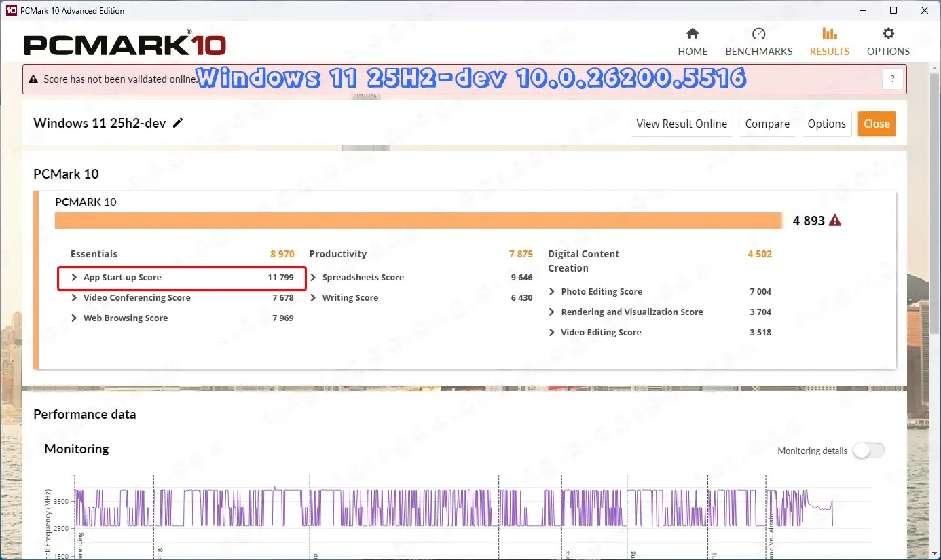This screenshot has height=560, width=941.
Task: Click the PCMark 10 title bar app icon
Action: pyautogui.click(x=12, y=10)
